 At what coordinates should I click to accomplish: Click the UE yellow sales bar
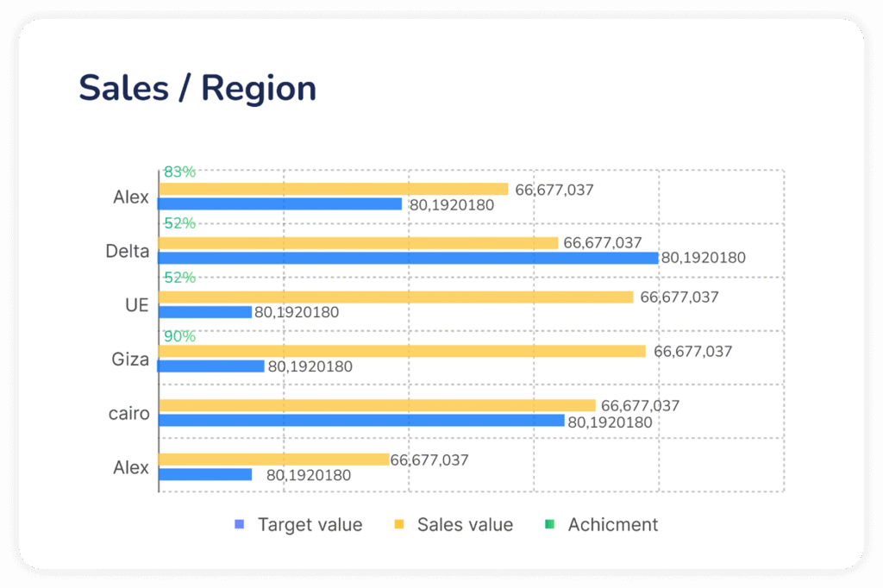pyautogui.click(x=396, y=297)
